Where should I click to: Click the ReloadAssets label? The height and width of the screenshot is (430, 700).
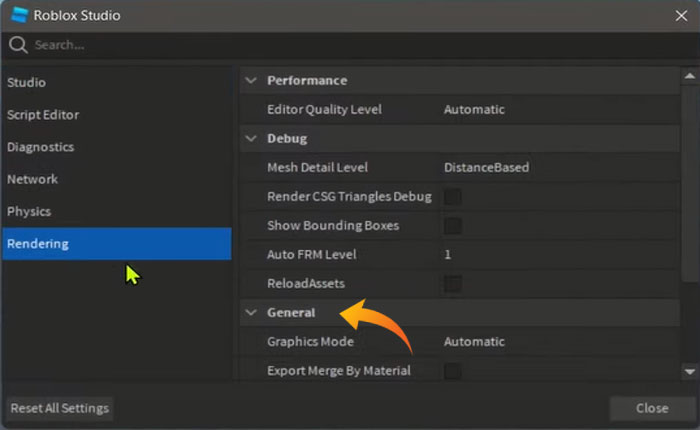306,284
